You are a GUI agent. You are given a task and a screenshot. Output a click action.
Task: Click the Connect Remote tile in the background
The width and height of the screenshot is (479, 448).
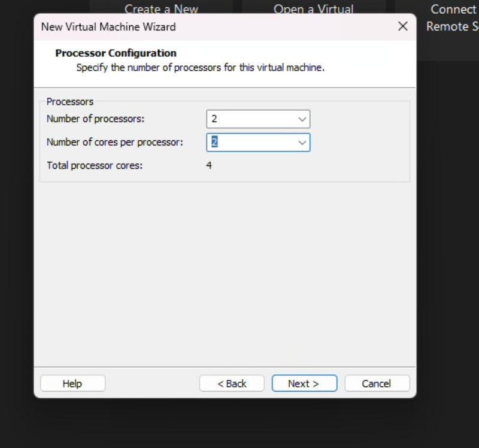click(x=452, y=18)
